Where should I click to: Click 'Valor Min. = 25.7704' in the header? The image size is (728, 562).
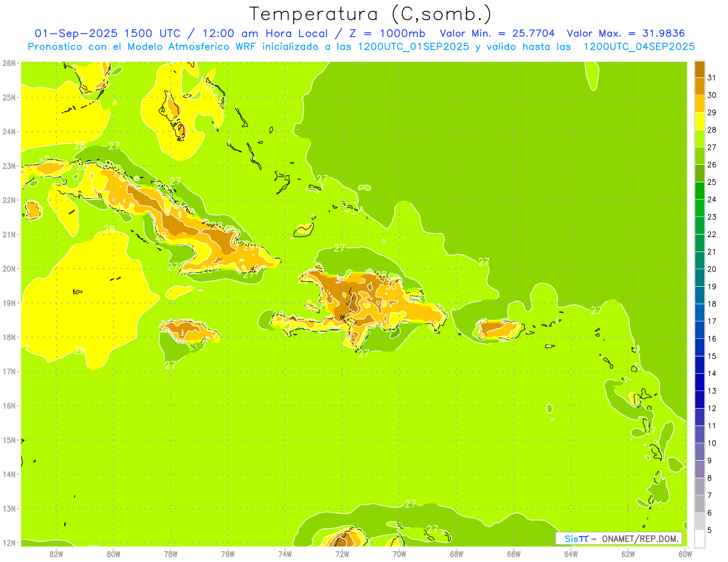[x=497, y=33]
